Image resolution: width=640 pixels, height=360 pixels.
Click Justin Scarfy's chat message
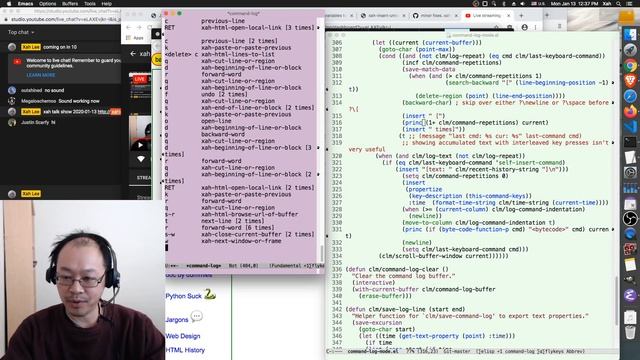tap(38, 122)
